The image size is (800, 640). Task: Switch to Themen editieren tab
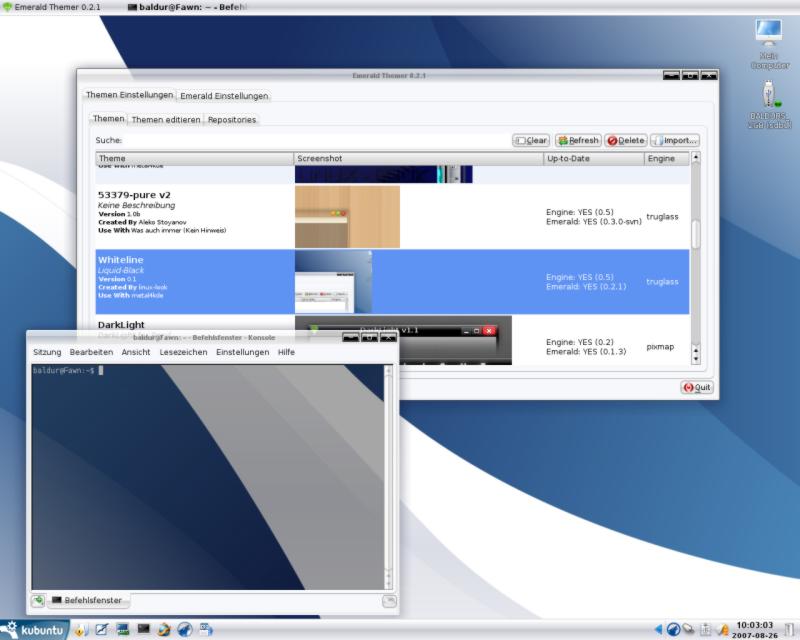[166, 119]
